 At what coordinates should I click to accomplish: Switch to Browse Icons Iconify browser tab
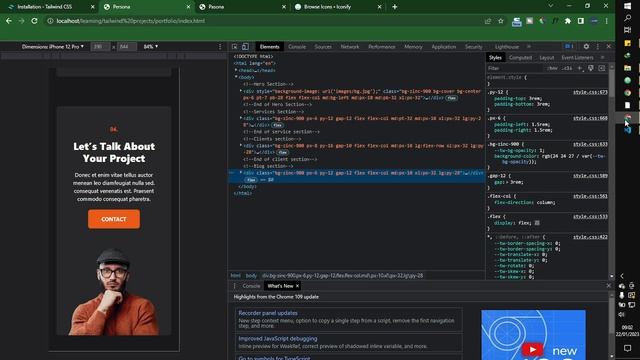337,7
